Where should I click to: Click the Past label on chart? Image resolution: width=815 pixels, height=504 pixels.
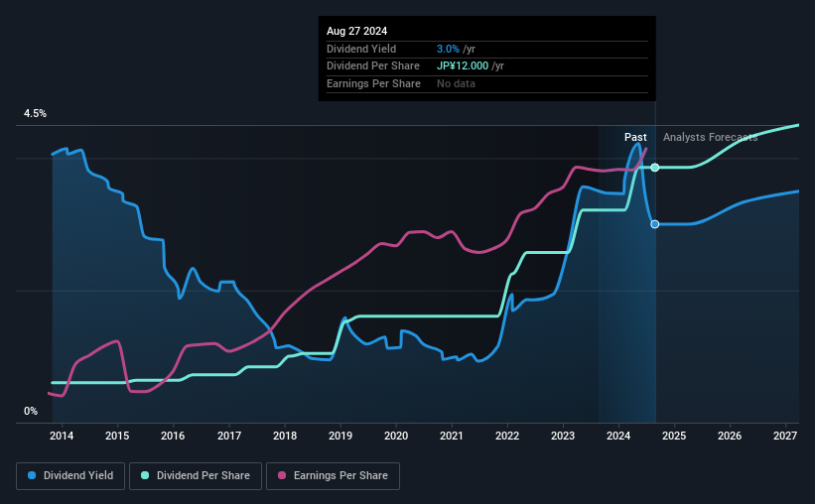tap(635, 137)
